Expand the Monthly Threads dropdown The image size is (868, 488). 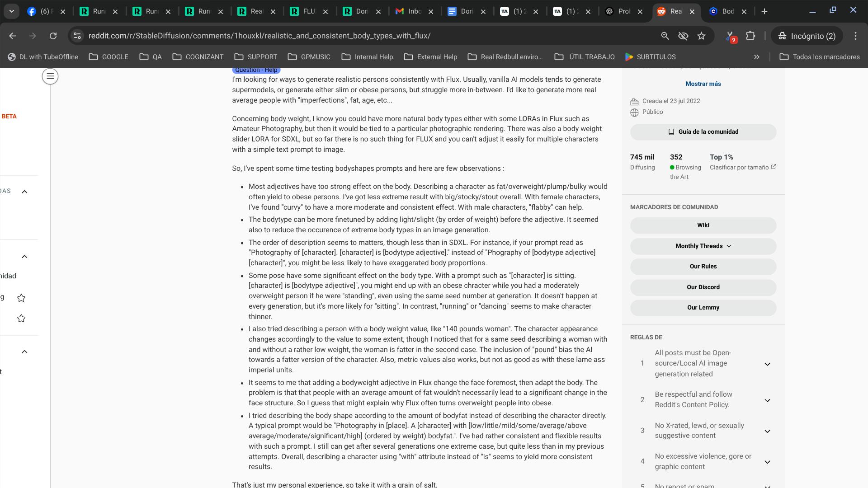click(x=703, y=246)
